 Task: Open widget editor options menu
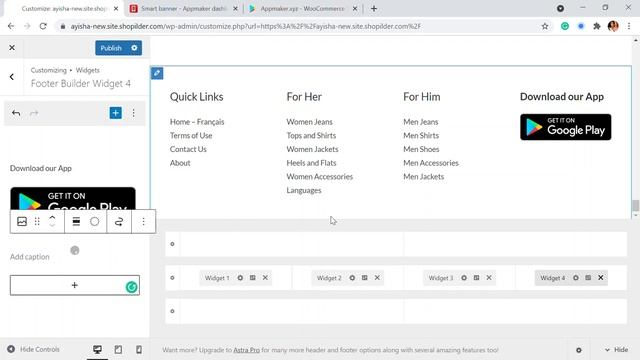coord(133,113)
